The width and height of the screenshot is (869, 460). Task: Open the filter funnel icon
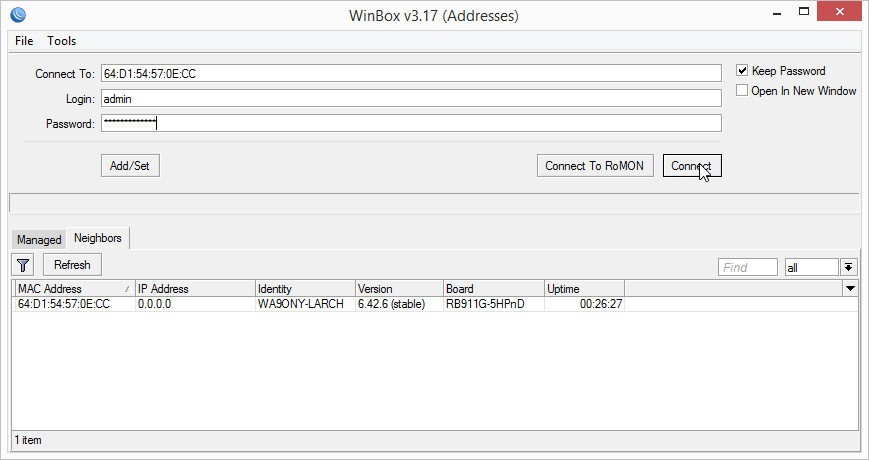pos(23,265)
